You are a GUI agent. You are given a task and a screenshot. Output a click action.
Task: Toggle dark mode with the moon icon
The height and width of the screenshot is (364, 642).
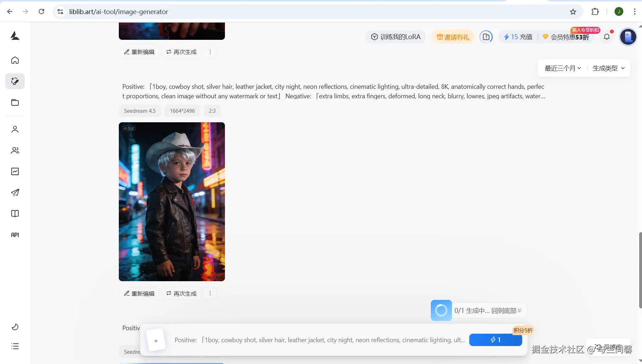click(15, 327)
